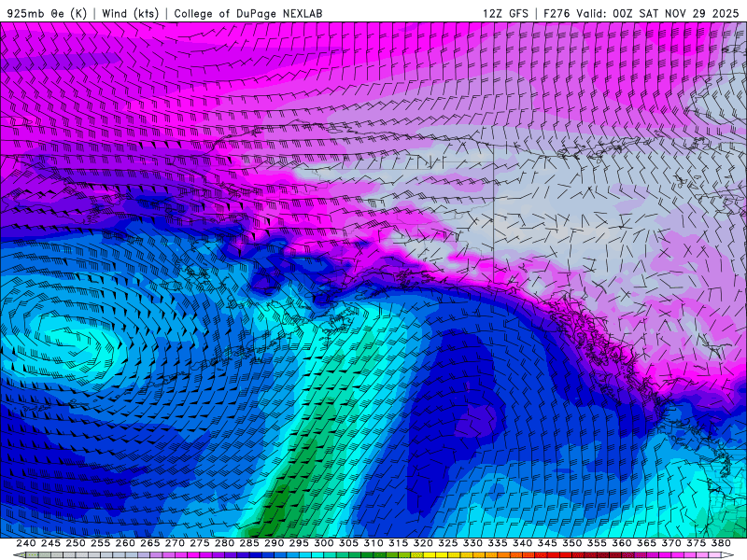The image size is (747, 560).
Task: Click the 330 value on the color scale
Action: (472, 543)
